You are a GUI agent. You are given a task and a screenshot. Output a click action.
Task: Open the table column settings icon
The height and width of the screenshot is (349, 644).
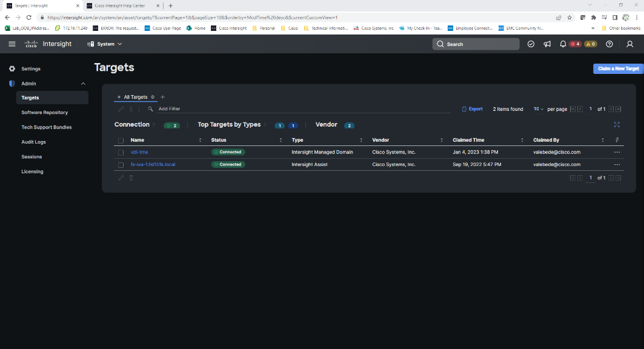[617, 141]
